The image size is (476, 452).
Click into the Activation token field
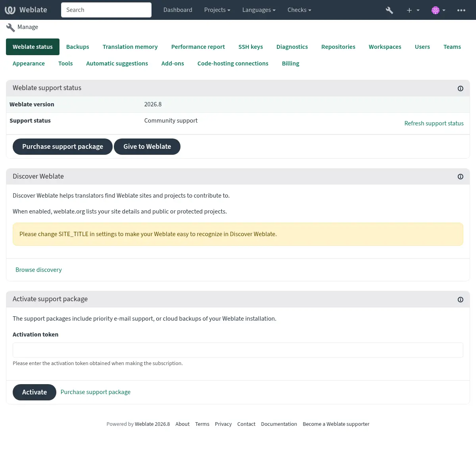point(238,350)
